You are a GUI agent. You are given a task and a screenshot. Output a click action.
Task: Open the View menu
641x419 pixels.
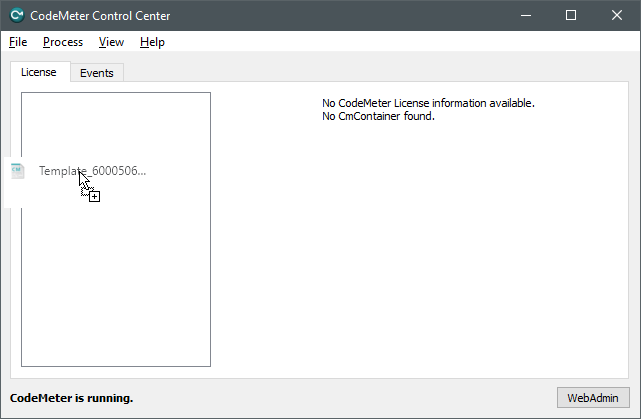pyautogui.click(x=111, y=42)
